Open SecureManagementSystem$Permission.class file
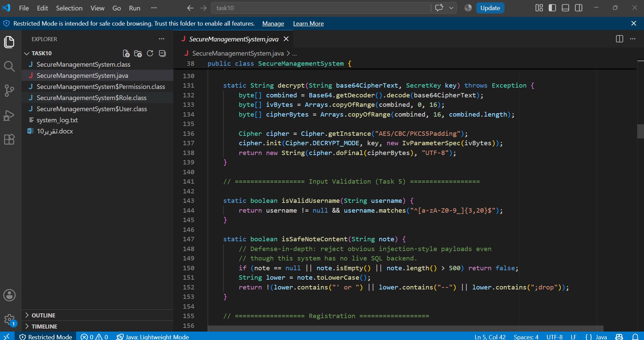Viewport: 644px width, 340px height. coord(97,87)
